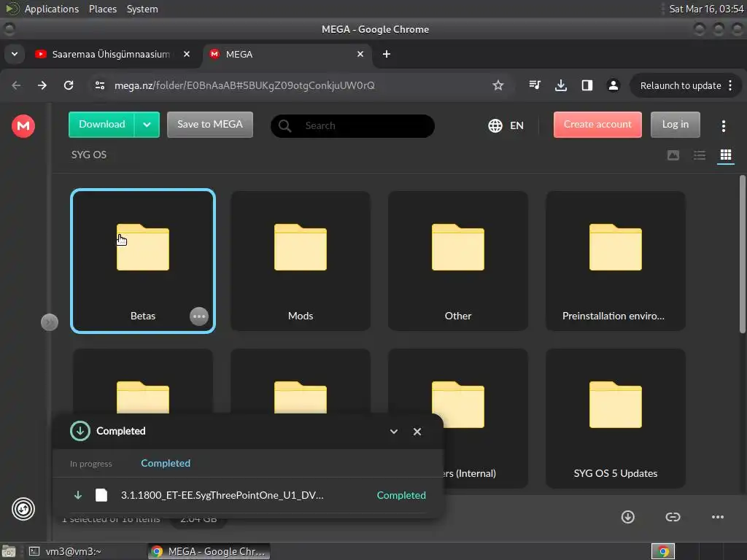Click the completed transfer status icon
The width and height of the screenshot is (747, 560).
80,432
